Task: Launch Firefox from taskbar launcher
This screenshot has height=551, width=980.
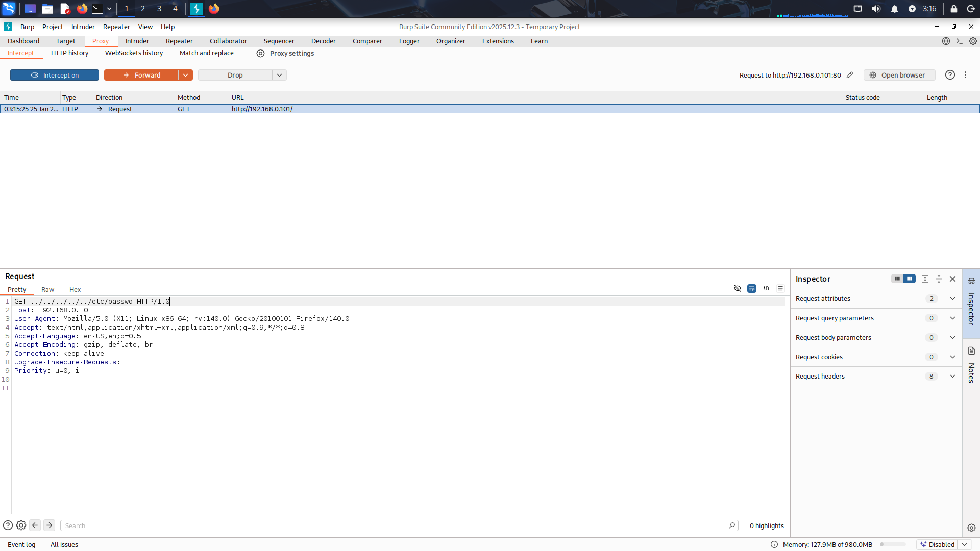Action: (82, 9)
